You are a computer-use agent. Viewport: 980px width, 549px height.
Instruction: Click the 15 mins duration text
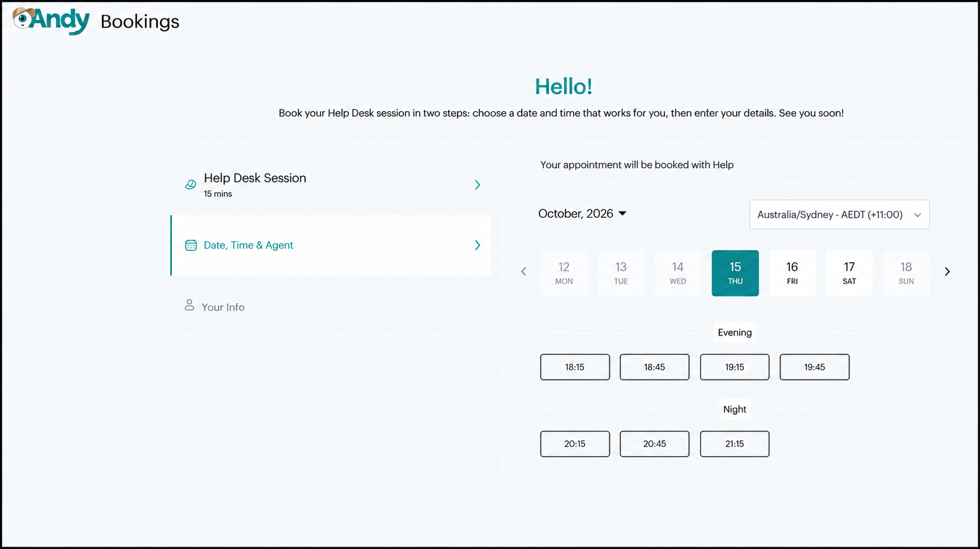click(x=218, y=194)
